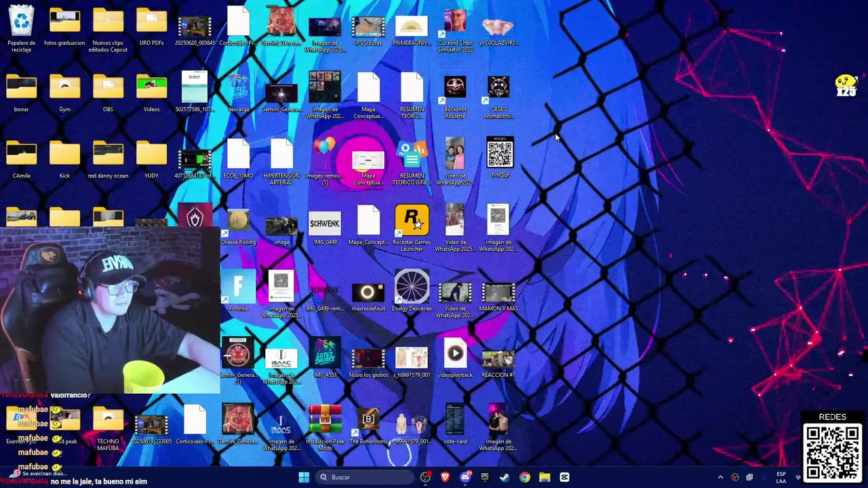
Task: Open OBS Studio from the taskbar
Action: click(425, 477)
